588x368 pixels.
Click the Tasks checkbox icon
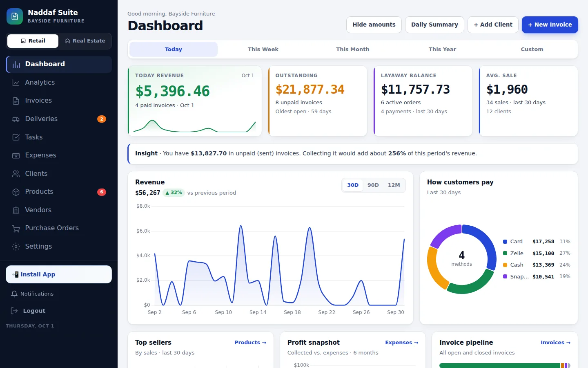[x=16, y=137]
